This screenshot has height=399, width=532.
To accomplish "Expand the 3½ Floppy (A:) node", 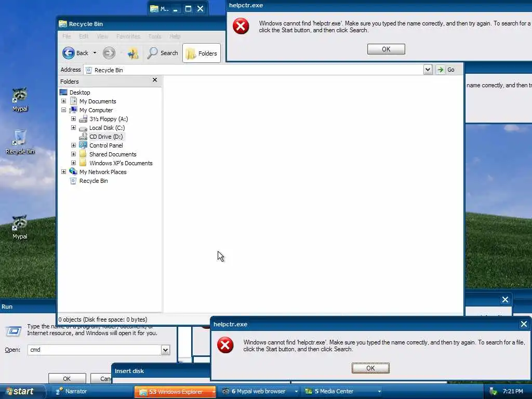I will pyautogui.click(x=73, y=119).
